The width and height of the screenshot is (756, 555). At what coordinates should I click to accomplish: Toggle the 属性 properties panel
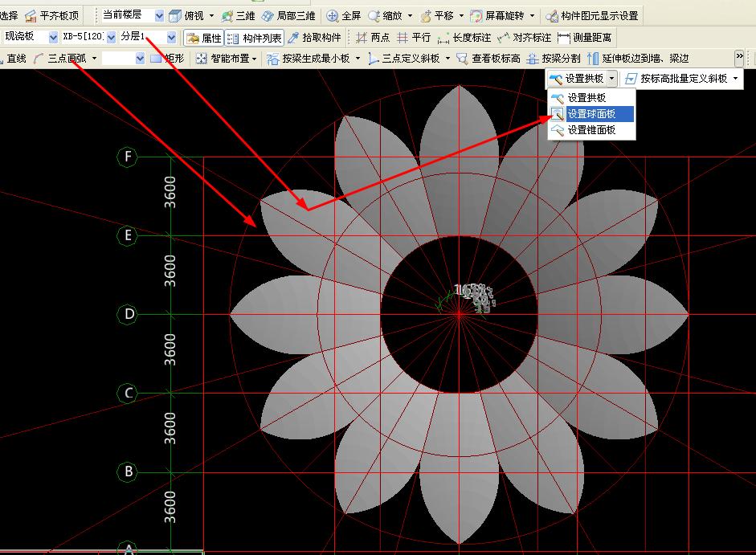tap(204, 38)
